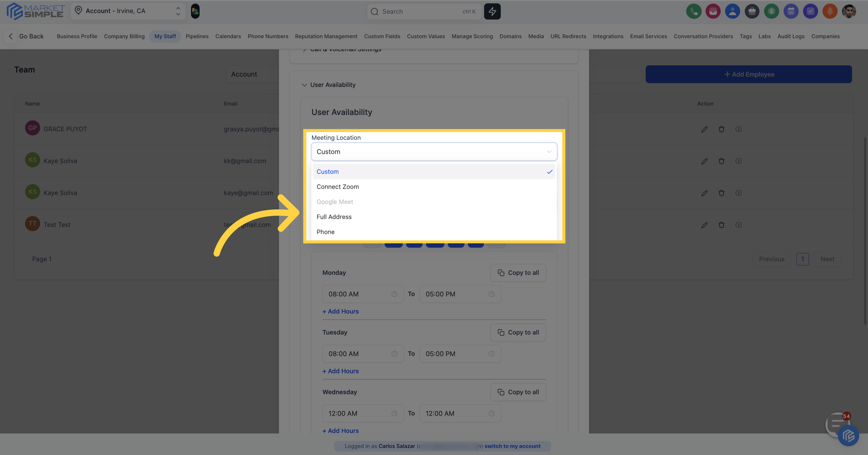Open the Account dropdown near Team header
Screen dimensions: 868x455
(244, 74)
